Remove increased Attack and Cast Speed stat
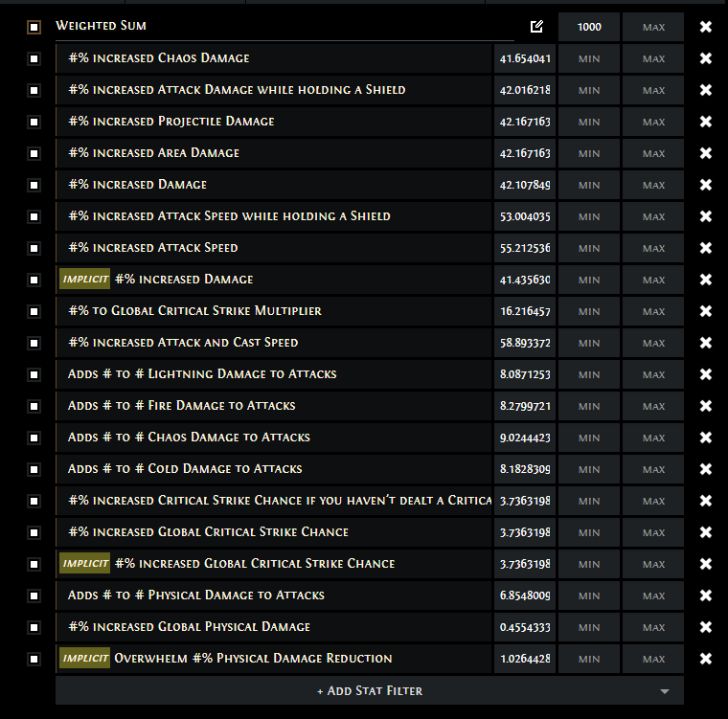728x719 pixels. [x=706, y=343]
